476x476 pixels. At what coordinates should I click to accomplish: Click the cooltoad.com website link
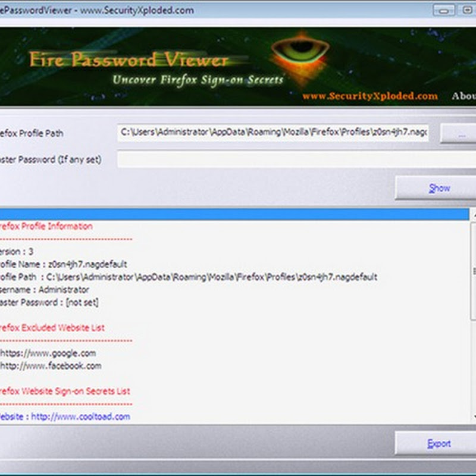(80, 416)
